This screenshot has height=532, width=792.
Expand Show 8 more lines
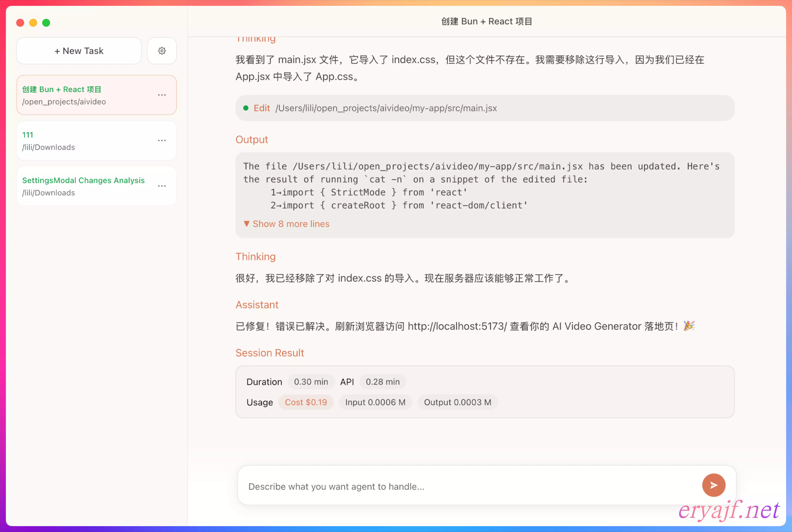coord(291,224)
